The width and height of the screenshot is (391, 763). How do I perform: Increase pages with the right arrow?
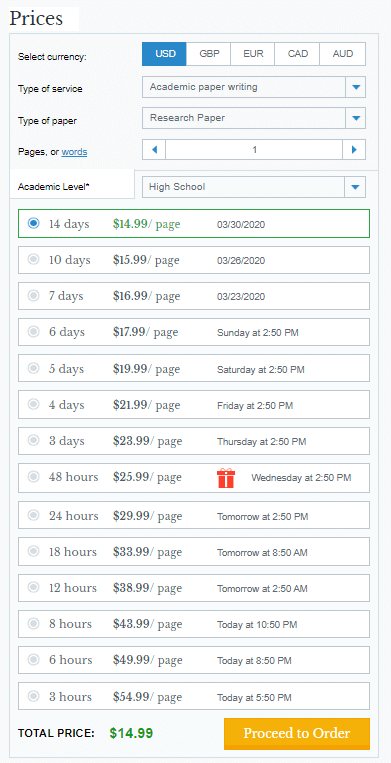click(354, 150)
